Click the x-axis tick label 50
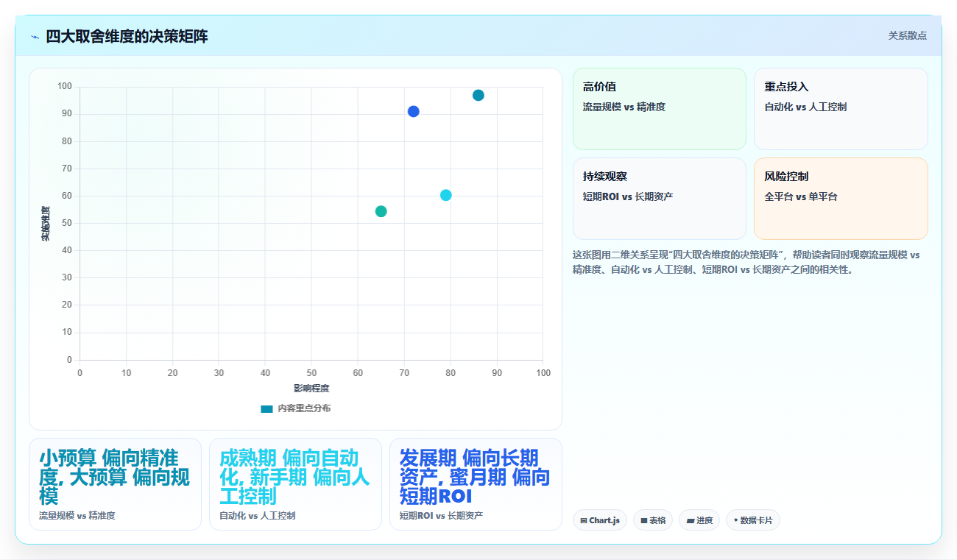Viewport: 957px width, 560px height. (311, 373)
